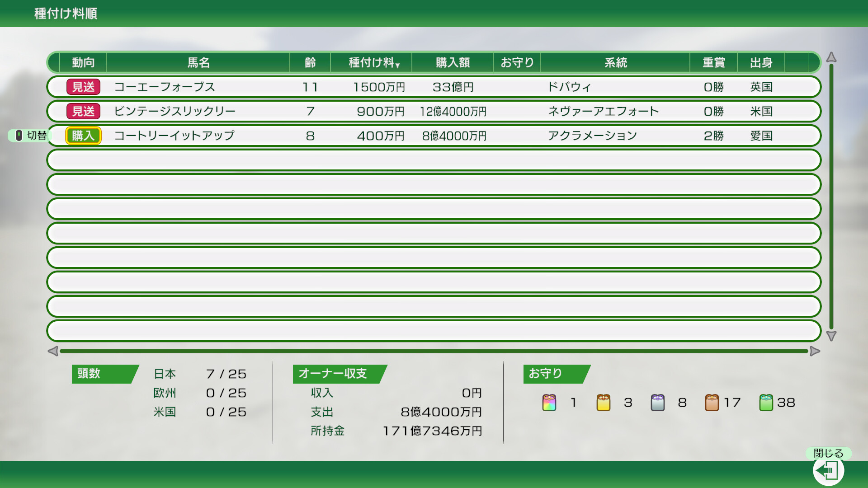Click the bronze amulet icon
This screenshot has width=868, height=488.
tap(712, 403)
